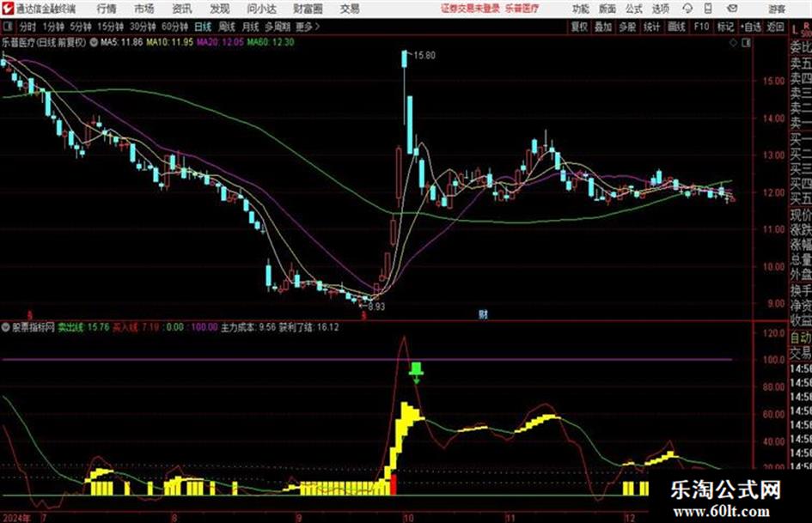
Task: Expand the 股票指标网 indicator dropdown arrow
Action: click(x=6, y=327)
